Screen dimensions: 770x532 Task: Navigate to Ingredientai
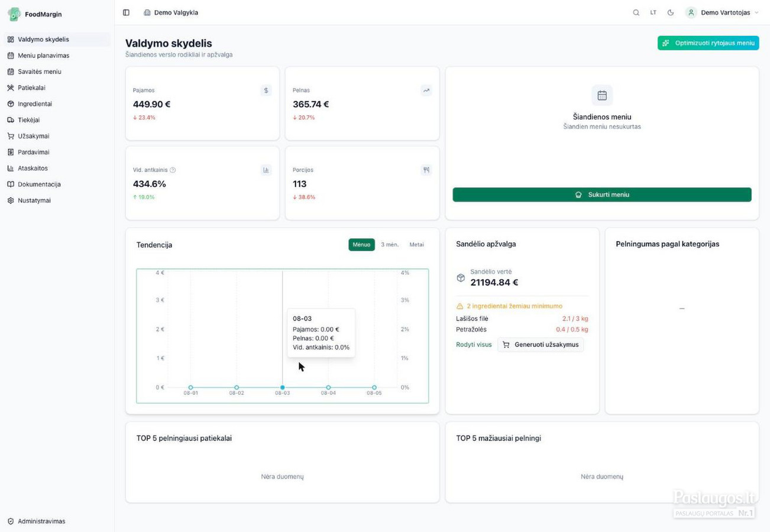coord(57,103)
